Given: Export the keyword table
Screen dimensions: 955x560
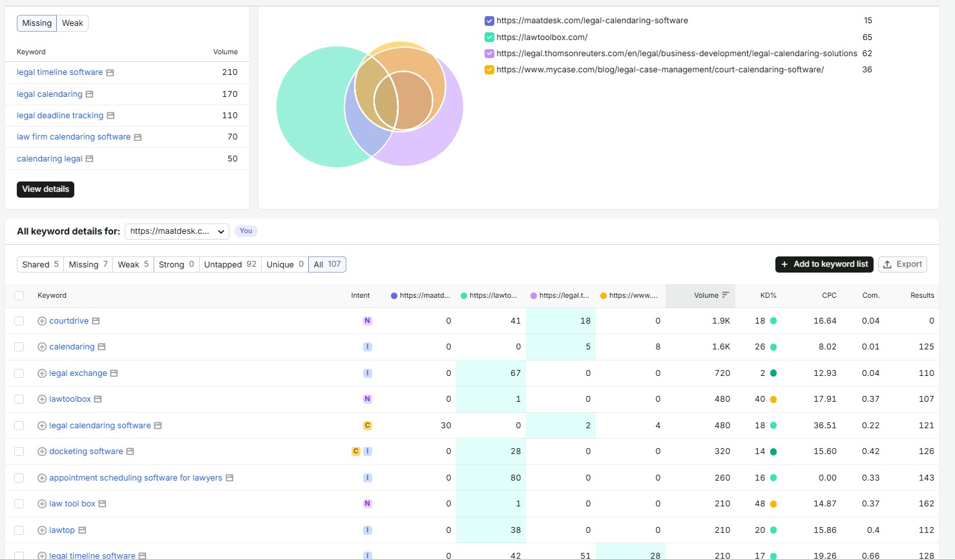Looking at the screenshot, I should pyautogui.click(x=903, y=264).
